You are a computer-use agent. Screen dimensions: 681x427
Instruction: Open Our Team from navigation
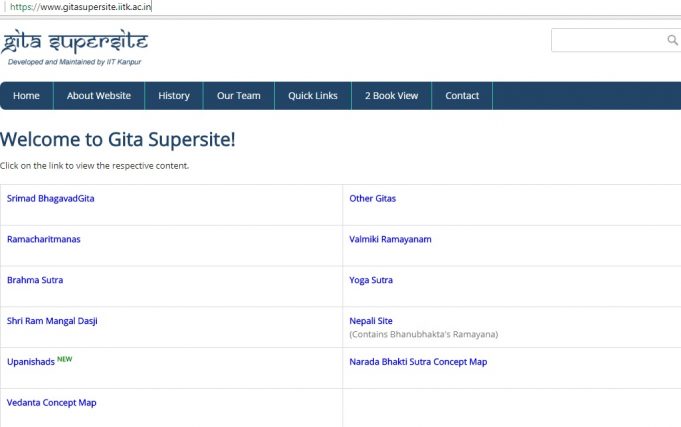click(239, 96)
